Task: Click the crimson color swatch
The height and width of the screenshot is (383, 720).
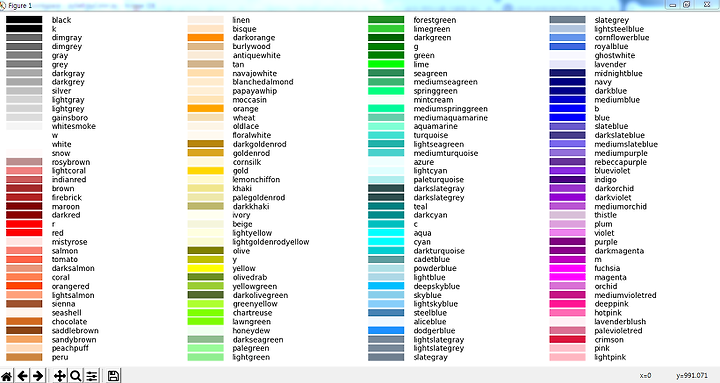Action: 567,340
